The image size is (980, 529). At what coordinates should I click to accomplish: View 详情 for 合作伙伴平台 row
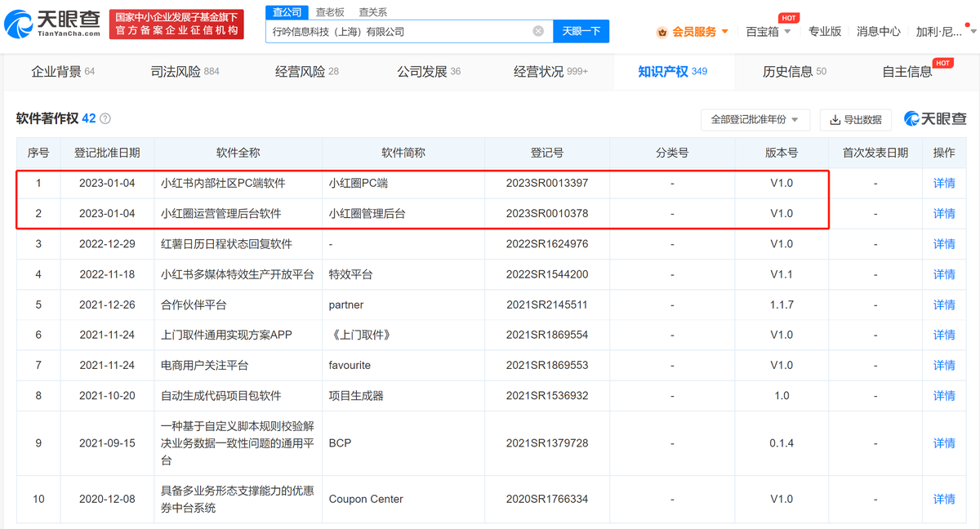[x=944, y=305]
